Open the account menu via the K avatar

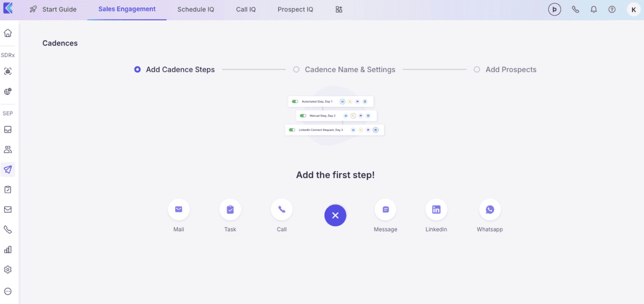[633, 9]
